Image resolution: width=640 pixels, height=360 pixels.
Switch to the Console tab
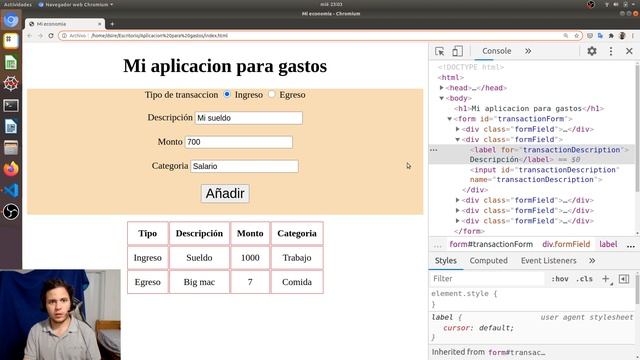point(496,51)
